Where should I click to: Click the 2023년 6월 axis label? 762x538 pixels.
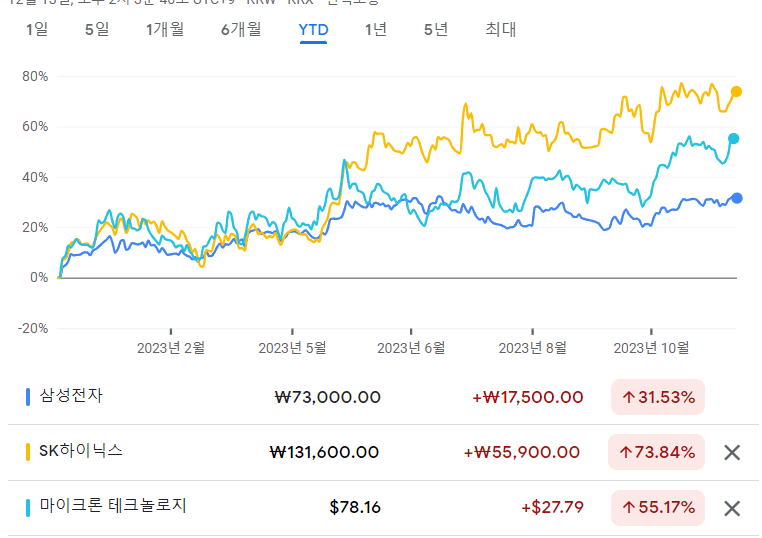pyautogui.click(x=411, y=348)
